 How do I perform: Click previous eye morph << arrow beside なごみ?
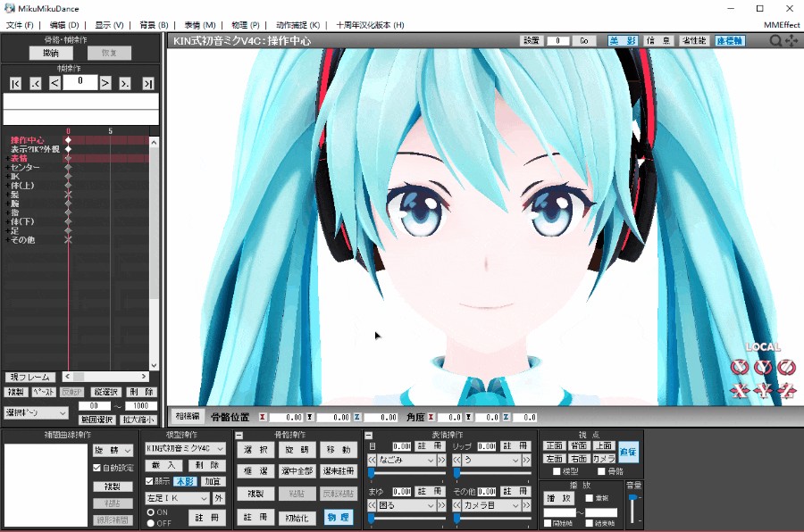tap(373, 461)
